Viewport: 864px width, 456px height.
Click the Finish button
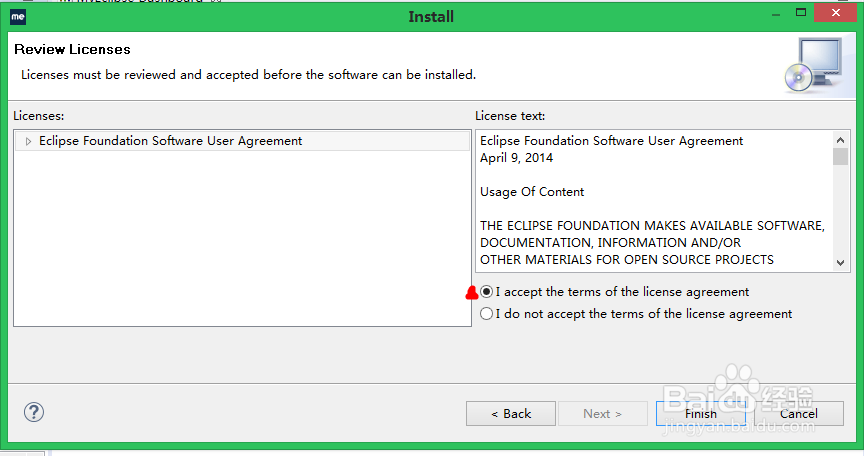coord(700,413)
